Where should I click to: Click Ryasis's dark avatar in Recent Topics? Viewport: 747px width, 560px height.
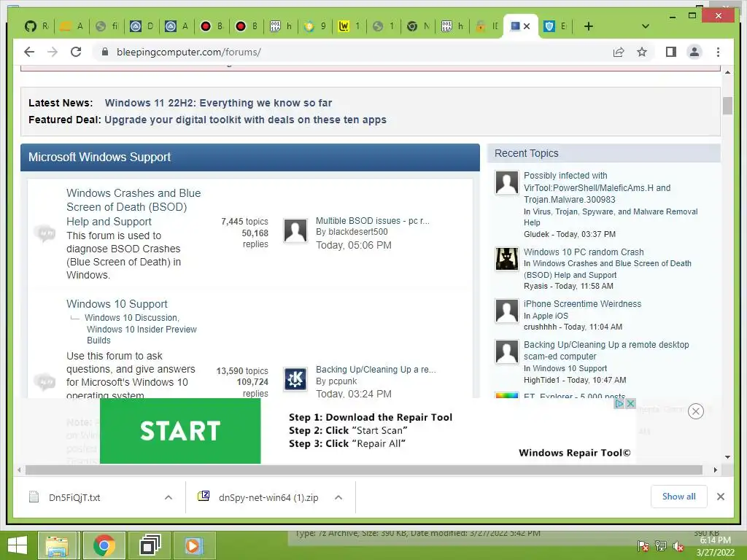[x=506, y=259]
